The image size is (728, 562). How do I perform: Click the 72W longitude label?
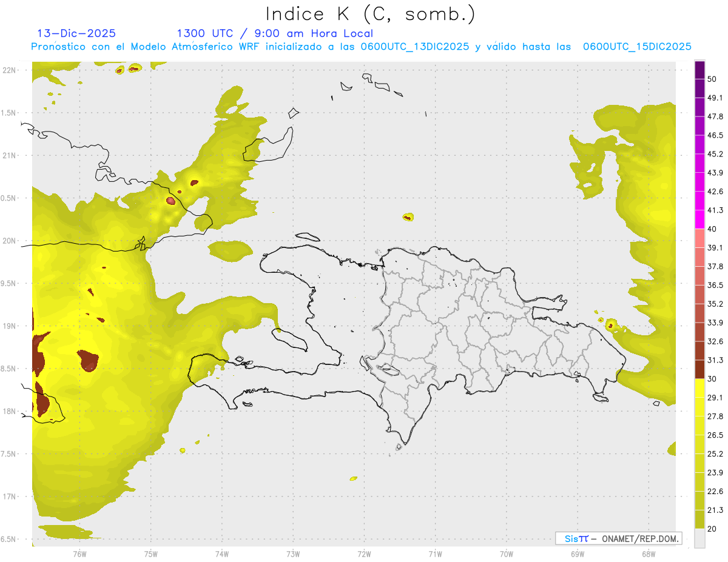364,554
